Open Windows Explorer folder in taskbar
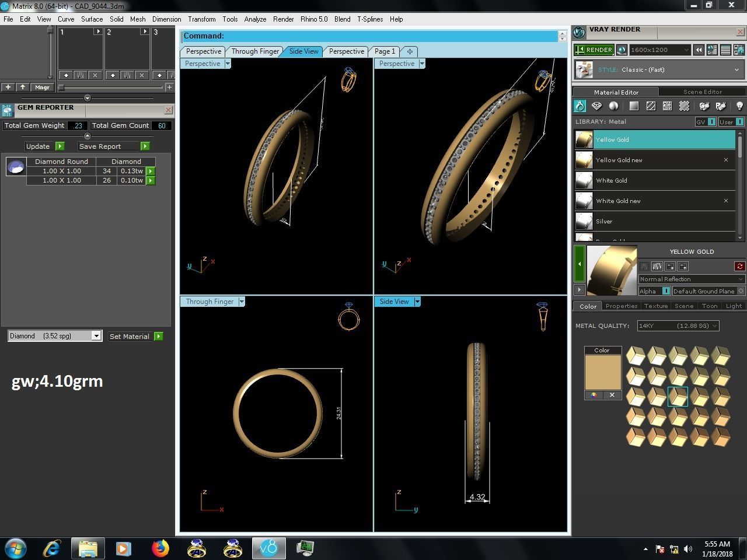 click(88, 548)
